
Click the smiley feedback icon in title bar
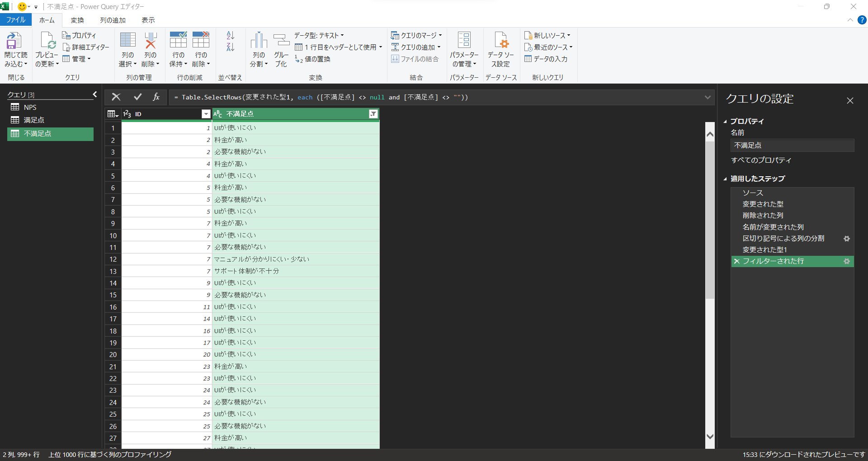(x=22, y=7)
